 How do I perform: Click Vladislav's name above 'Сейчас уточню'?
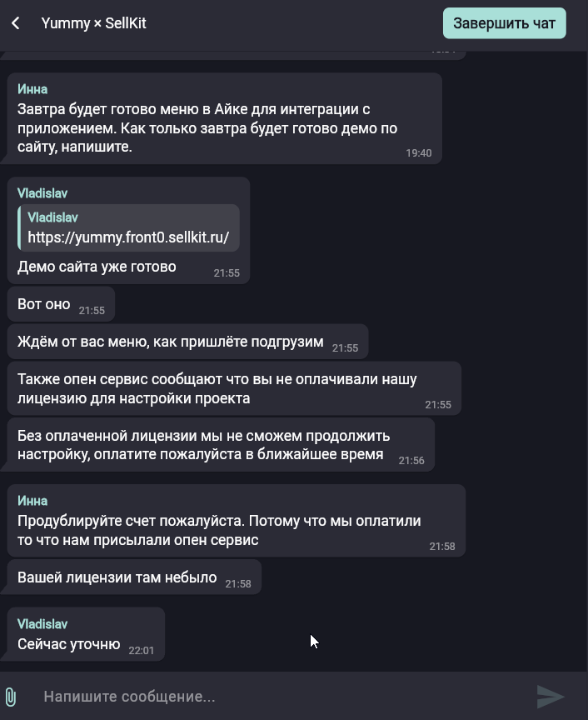coord(42,624)
